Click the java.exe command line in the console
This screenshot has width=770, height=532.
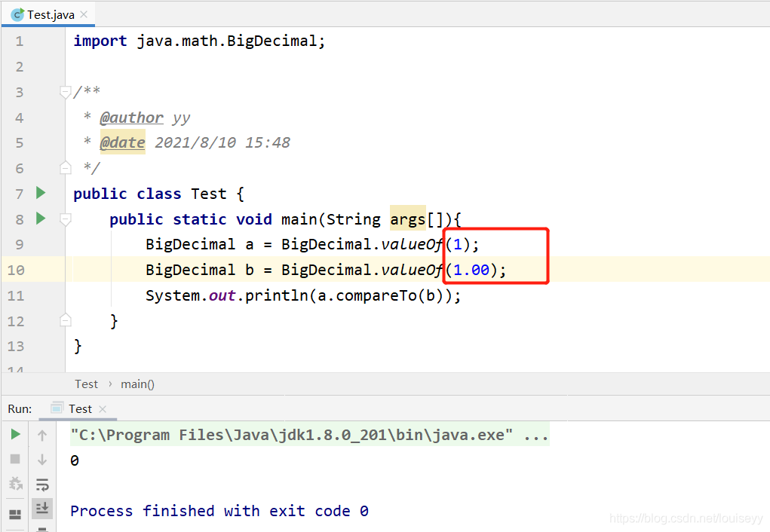[310, 435]
